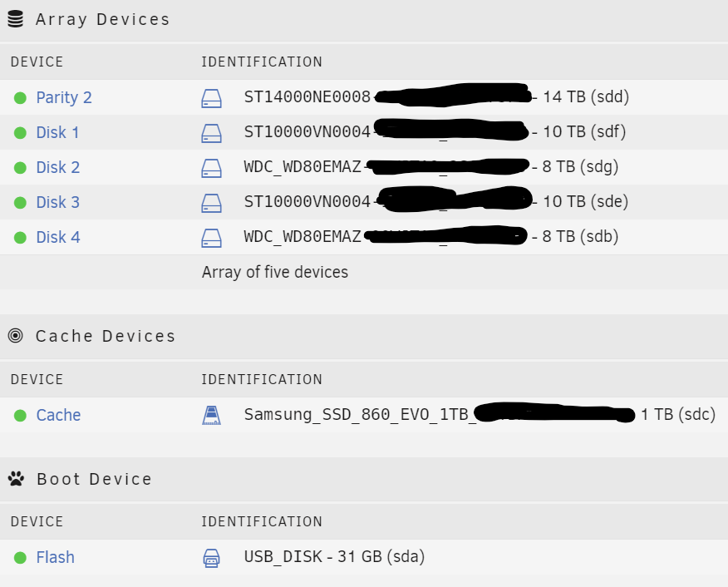This screenshot has height=587, width=728.
Task: Click the Disk 2 hard drive icon
Action: point(211,168)
